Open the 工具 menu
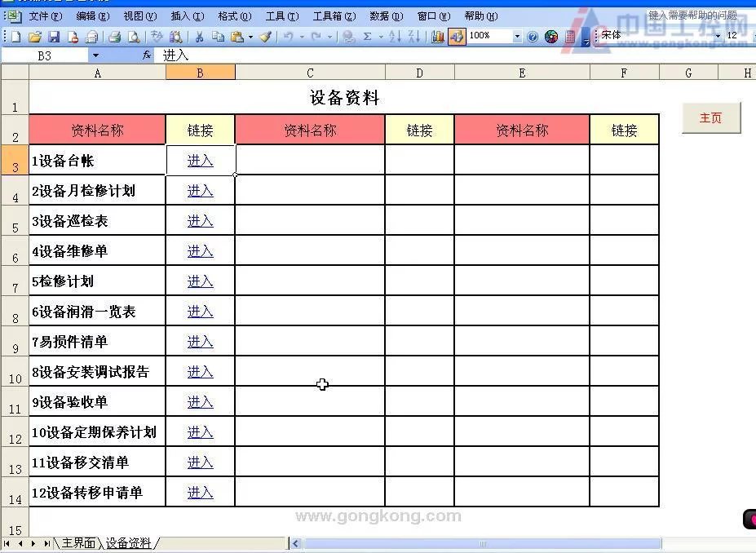Image resolution: width=756 pixels, height=553 pixels. point(282,16)
